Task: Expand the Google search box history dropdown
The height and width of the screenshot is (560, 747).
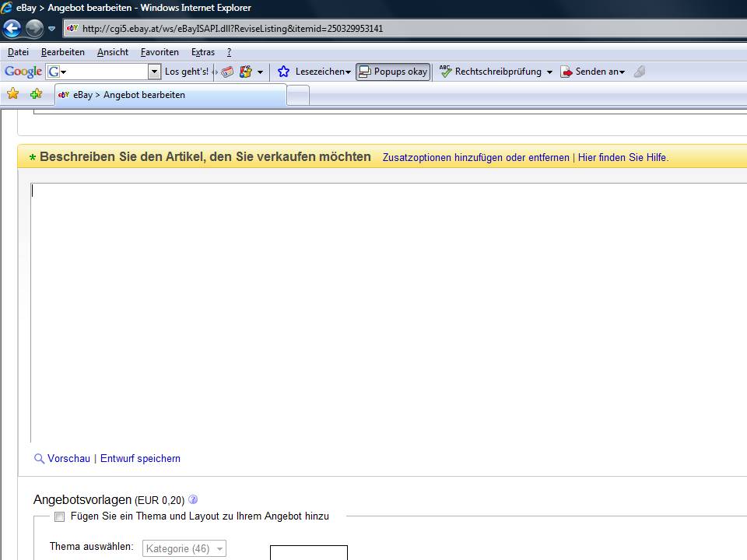Action: point(154,72)
